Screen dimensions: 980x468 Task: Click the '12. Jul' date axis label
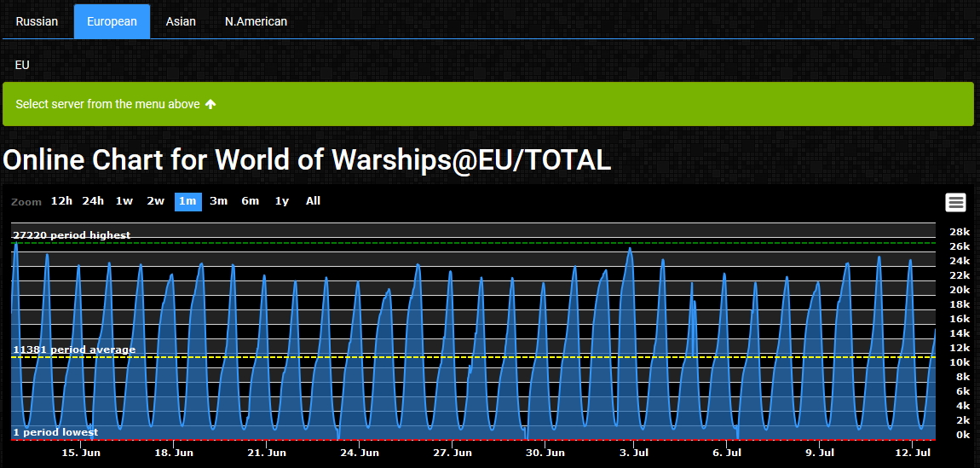pos(913,453)
